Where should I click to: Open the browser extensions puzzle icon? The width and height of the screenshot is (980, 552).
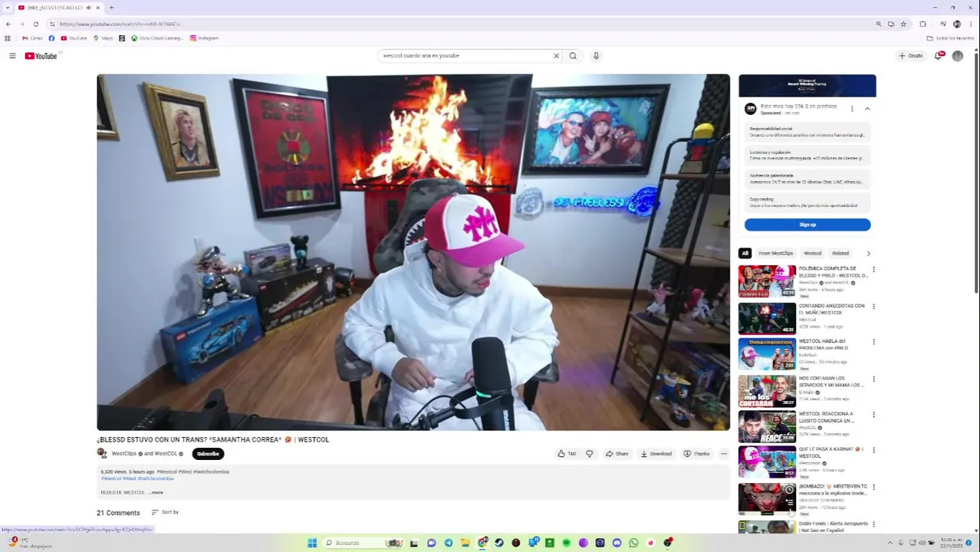pos(922,24)
